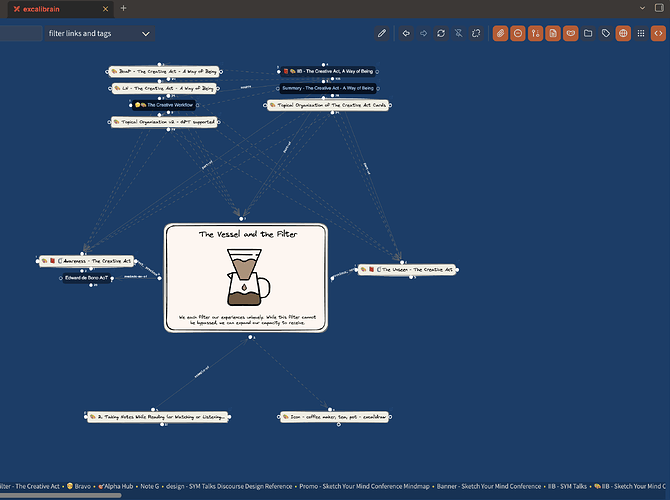Toggle the paperclip attachments filter

click(500, 33)
